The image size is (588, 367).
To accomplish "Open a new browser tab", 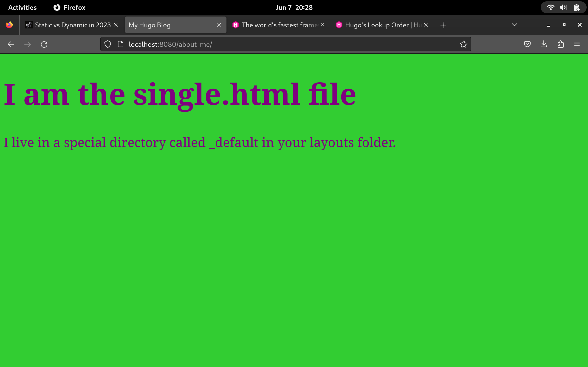I will pyautogui.click(x=443, y=25).
